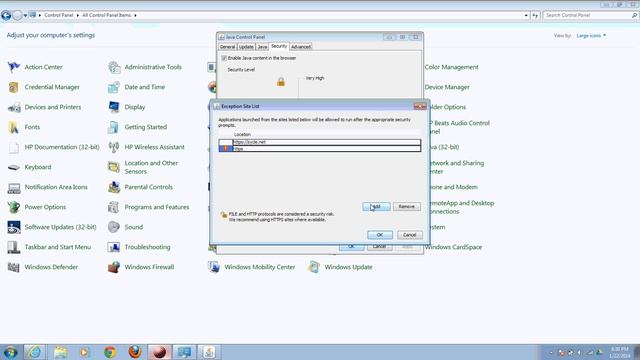
Task: Expand the address bar history dropdown arrow
Action: tap(526, 16)
